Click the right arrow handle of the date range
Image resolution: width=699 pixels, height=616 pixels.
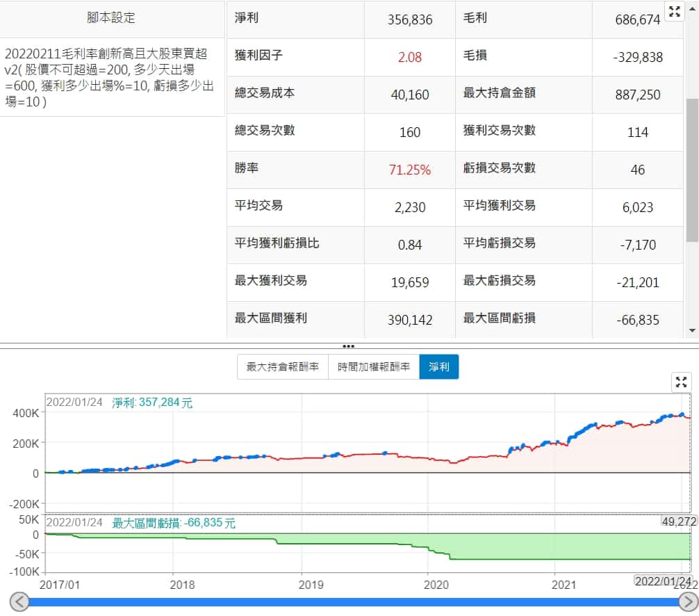click(686, 602)
